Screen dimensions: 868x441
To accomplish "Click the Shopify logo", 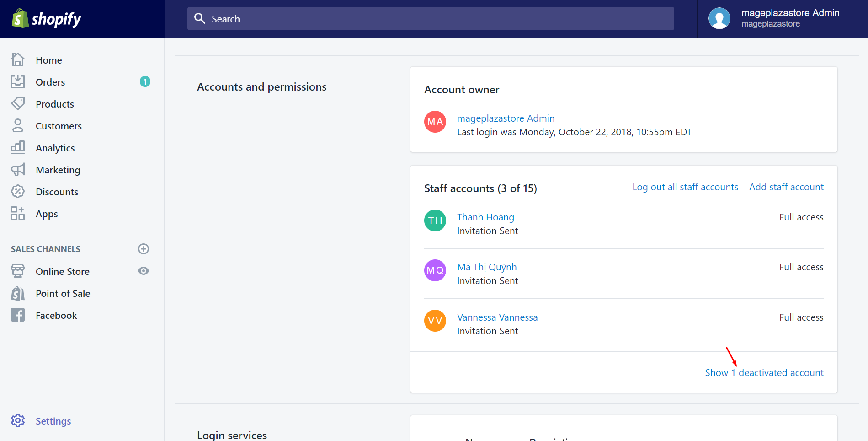I will (x=46, y=18).
